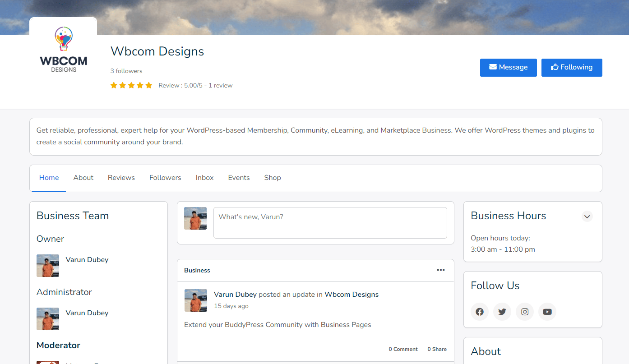Switch to the About tab
This screenshot has width=629, height=364.
click(x=83, y=178)
